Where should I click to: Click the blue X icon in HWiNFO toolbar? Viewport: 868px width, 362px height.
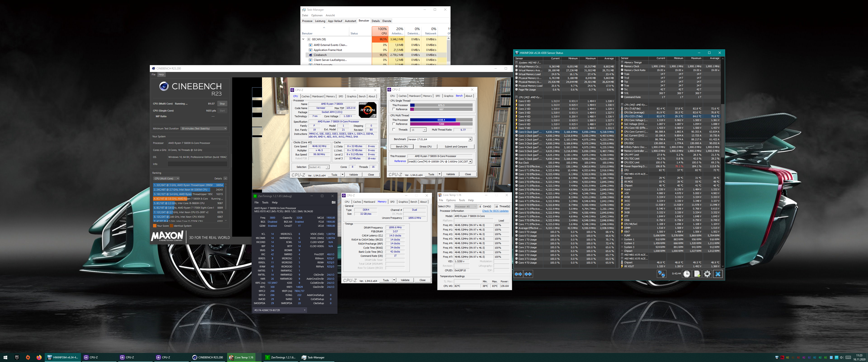[x=718, y=274]
